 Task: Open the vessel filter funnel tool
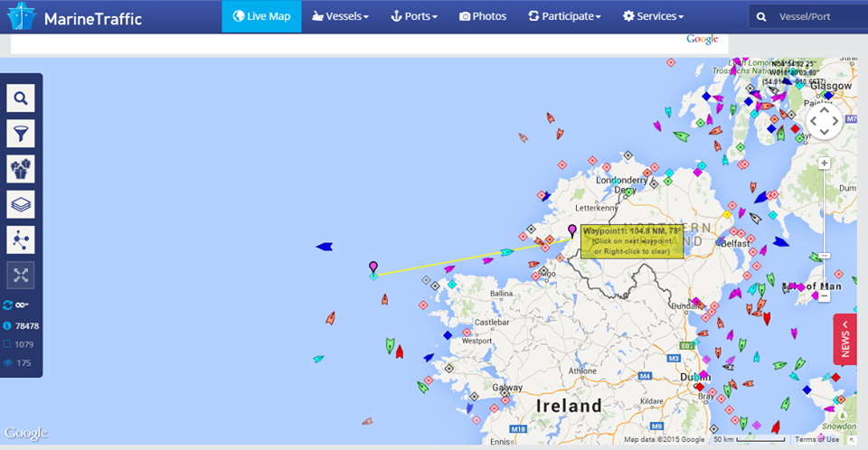[x=21, y=134]
